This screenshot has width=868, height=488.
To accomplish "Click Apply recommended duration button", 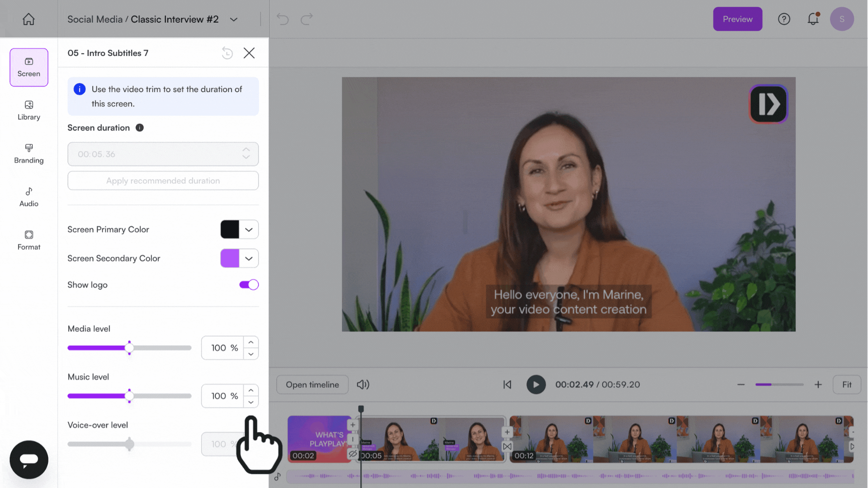I will [x=163, y=181].
